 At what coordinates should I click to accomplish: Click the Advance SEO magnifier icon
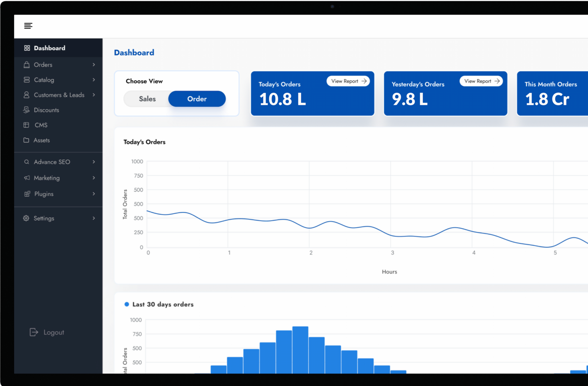(27, 162)
